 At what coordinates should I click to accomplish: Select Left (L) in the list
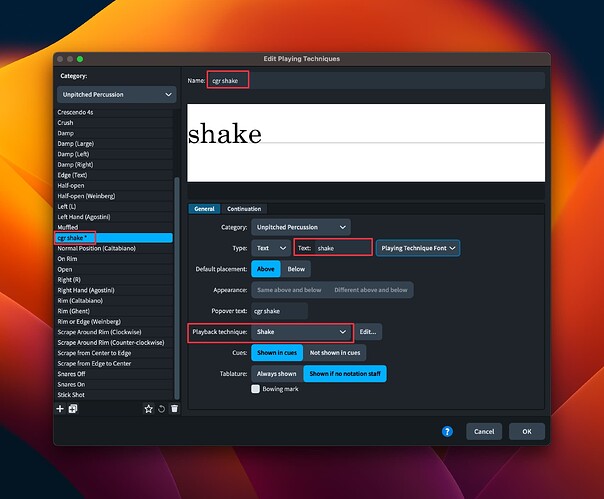coord(114,207)
